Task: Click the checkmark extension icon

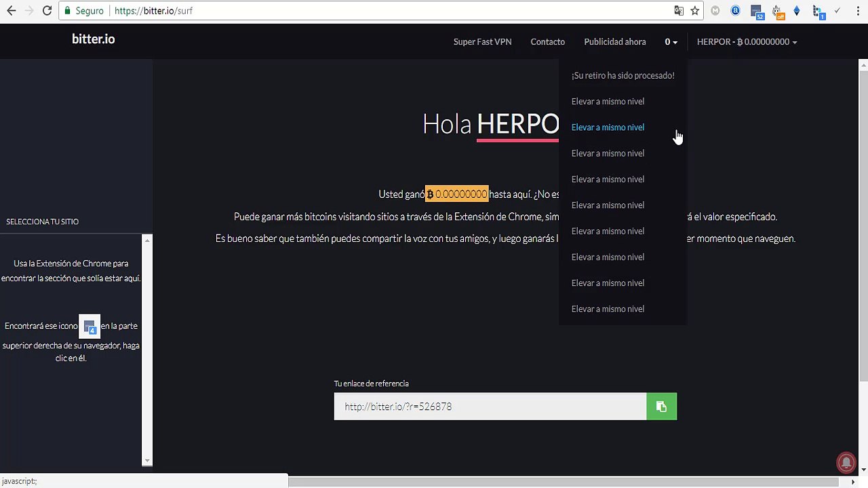Action: (837, 11)
